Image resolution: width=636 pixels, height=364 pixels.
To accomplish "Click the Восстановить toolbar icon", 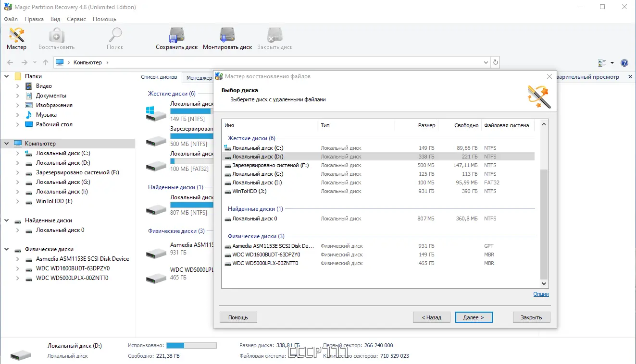I will (56, 36).
